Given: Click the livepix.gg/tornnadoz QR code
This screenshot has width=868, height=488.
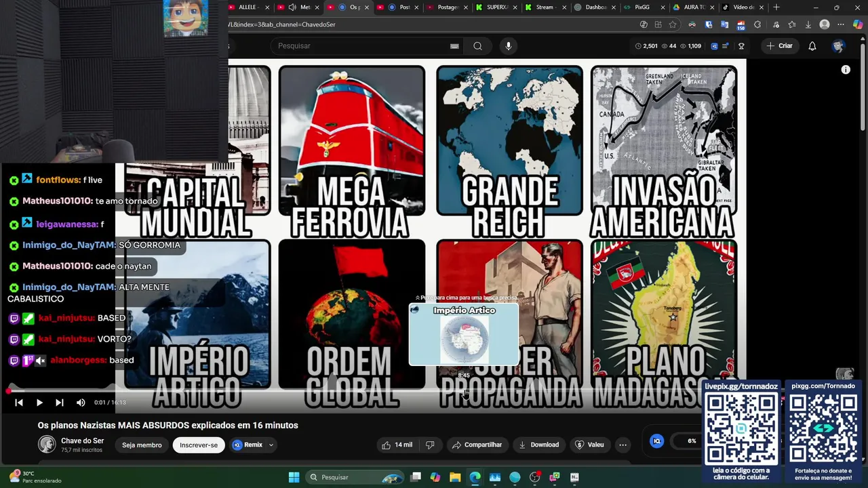Looking at the screenshot, I should (x=741, y=427).
